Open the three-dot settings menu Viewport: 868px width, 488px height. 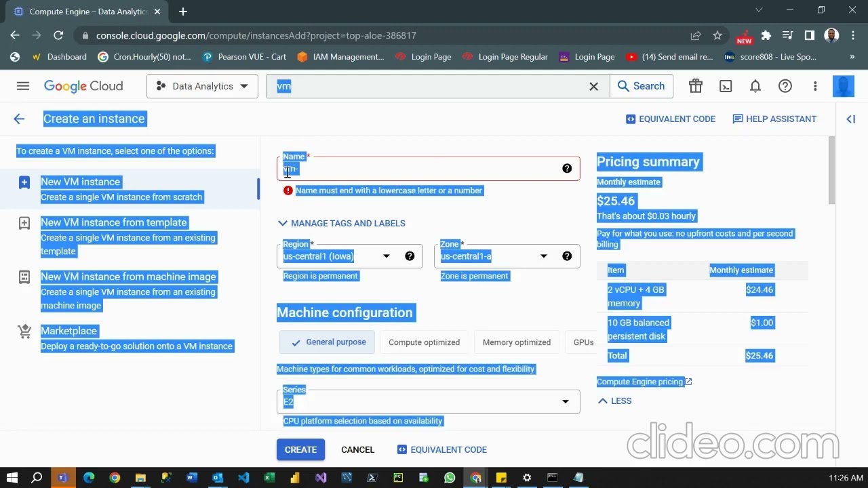point(815,86)
